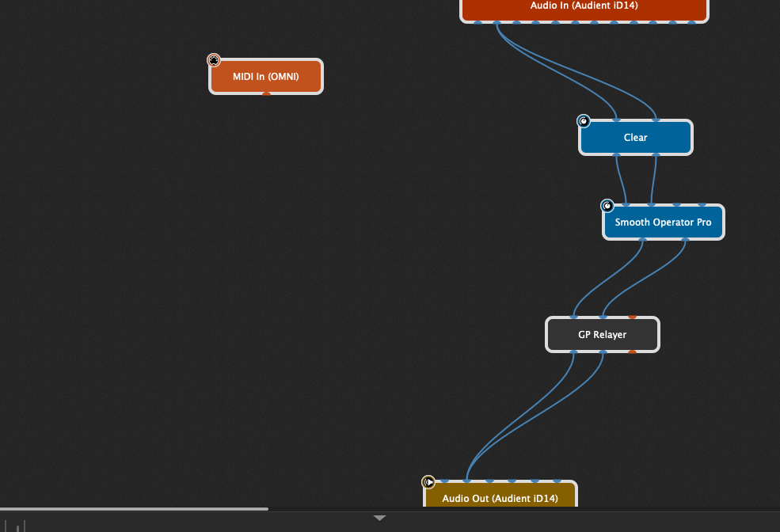Click the MIDI connector icon on MIDI In block
The image size is (780, 532).
tap(214, 60)
